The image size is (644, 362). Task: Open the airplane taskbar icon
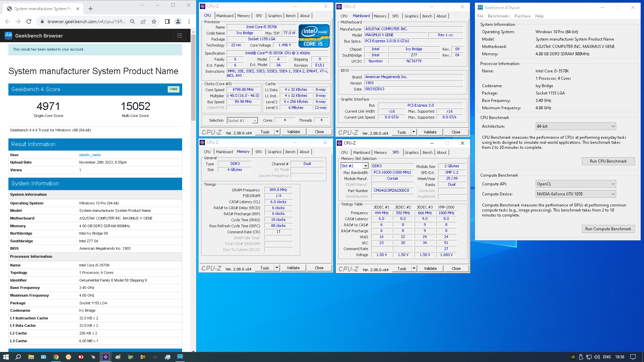coord(93,357)
